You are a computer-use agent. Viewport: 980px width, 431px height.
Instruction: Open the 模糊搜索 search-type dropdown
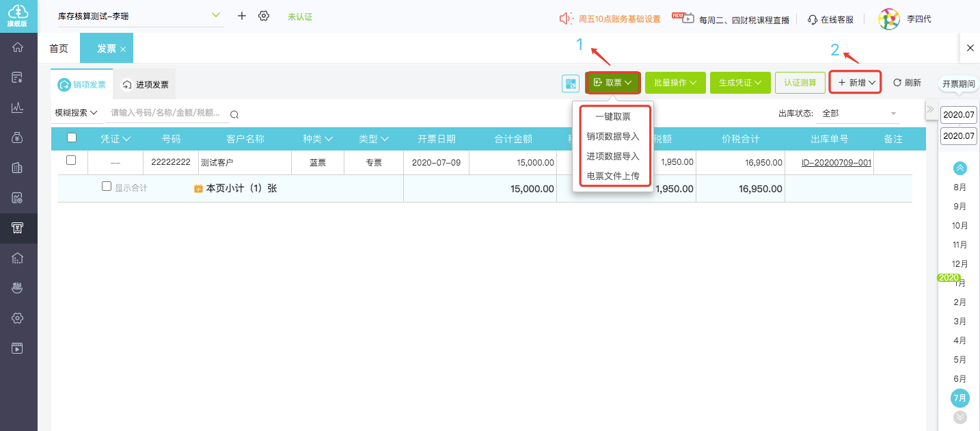[x=76, y=113]
